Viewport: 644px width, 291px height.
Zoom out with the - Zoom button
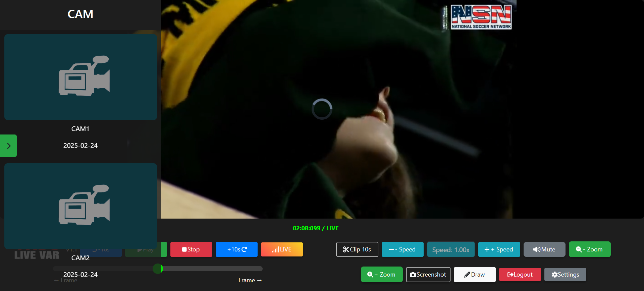click(590, 249)
